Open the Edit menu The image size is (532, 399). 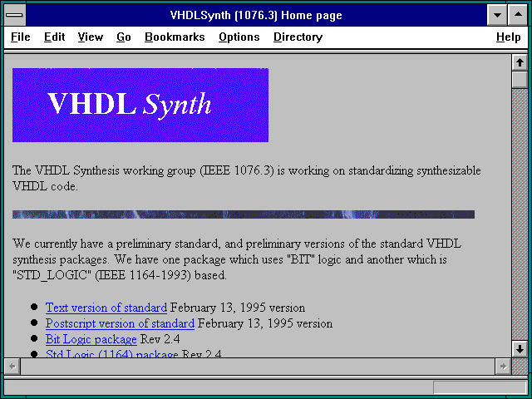(54, 37)
